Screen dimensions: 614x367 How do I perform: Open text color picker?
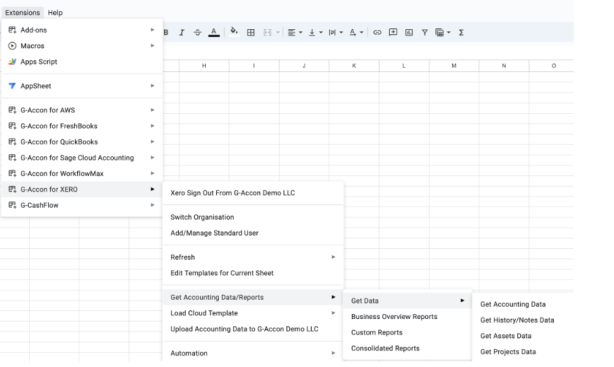(214, 33)
